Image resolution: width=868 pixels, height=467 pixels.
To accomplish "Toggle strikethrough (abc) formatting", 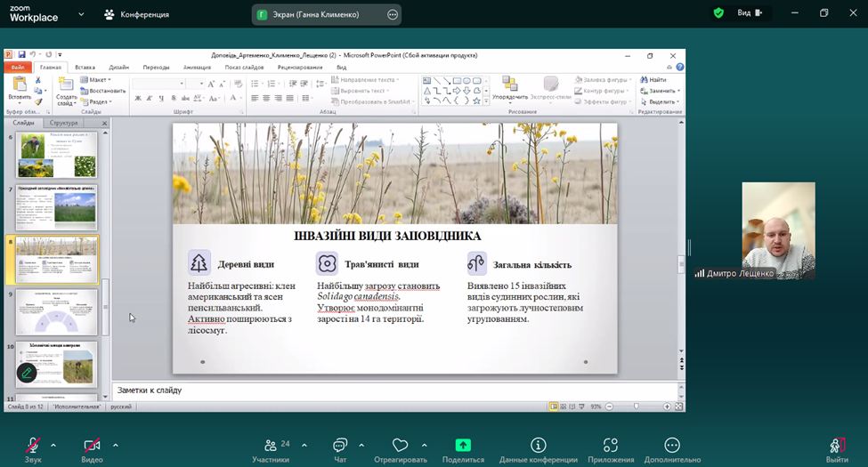I will [x=185, y=98].
